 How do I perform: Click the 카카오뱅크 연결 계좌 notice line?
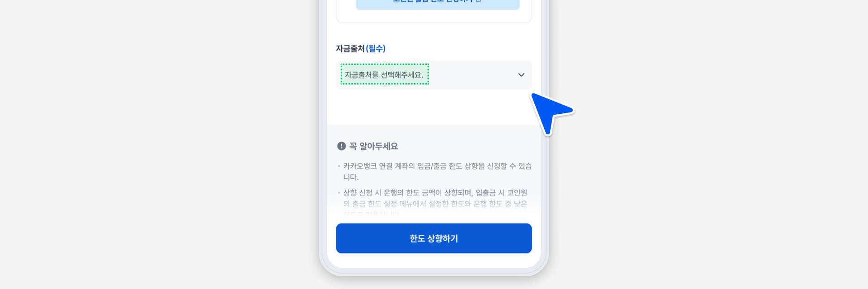(x=437, y=172)
